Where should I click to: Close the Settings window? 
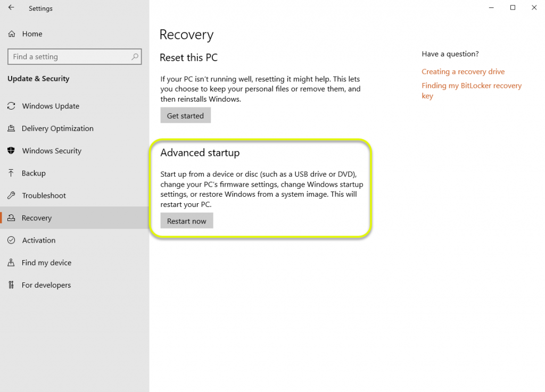click(534, 7)
